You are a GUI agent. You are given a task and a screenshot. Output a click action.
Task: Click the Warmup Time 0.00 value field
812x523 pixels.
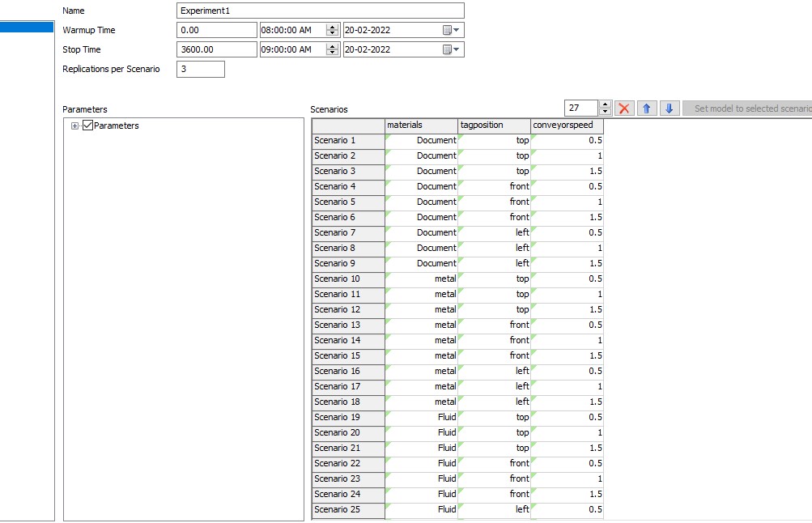[216, 30]
